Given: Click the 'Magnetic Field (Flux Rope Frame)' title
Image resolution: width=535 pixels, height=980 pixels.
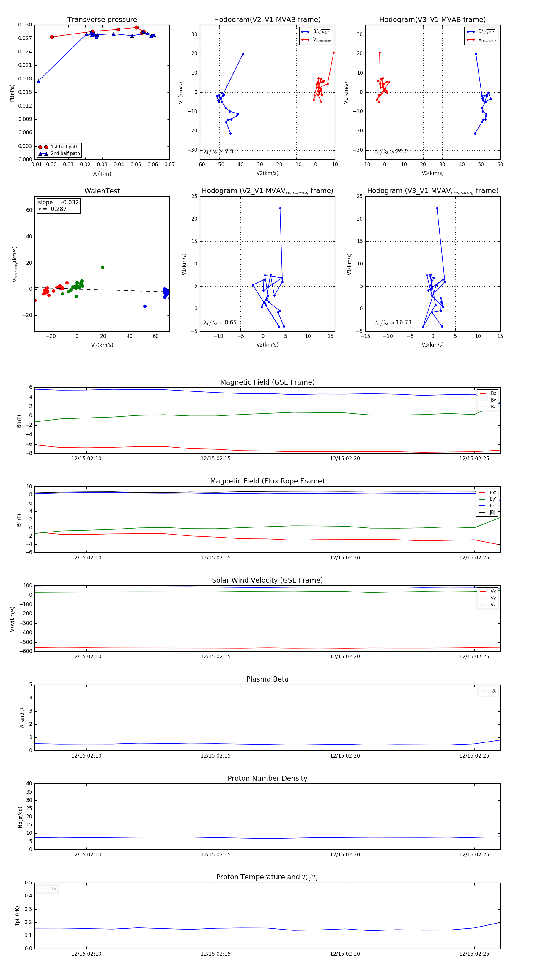Looking at the screenshot, I should [x=267, y=481].
